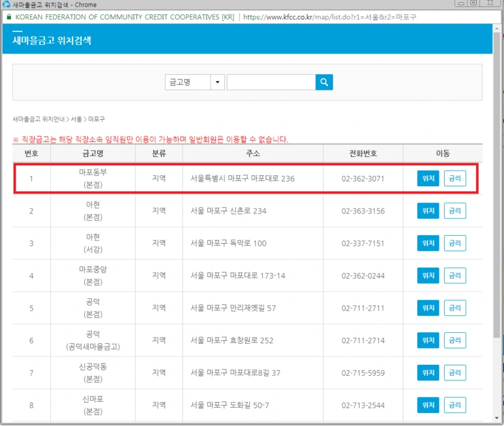
Task: Close the Chrome popup window
Action: coord(490,3)
